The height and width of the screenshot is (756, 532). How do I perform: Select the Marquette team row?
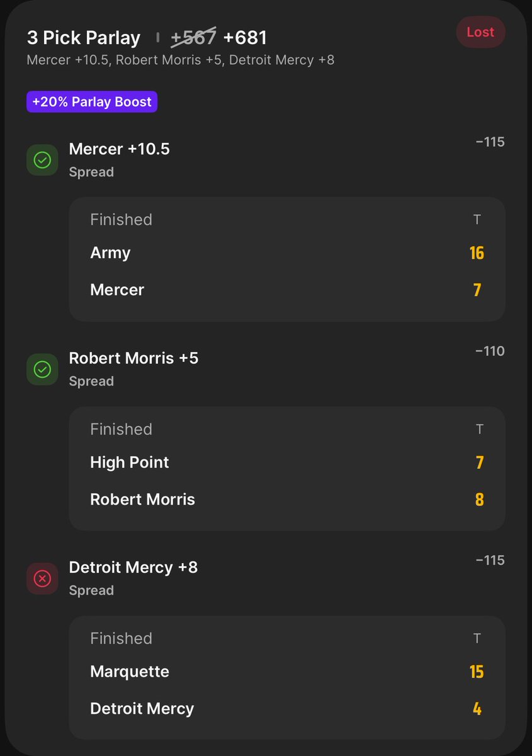point(287,672)
